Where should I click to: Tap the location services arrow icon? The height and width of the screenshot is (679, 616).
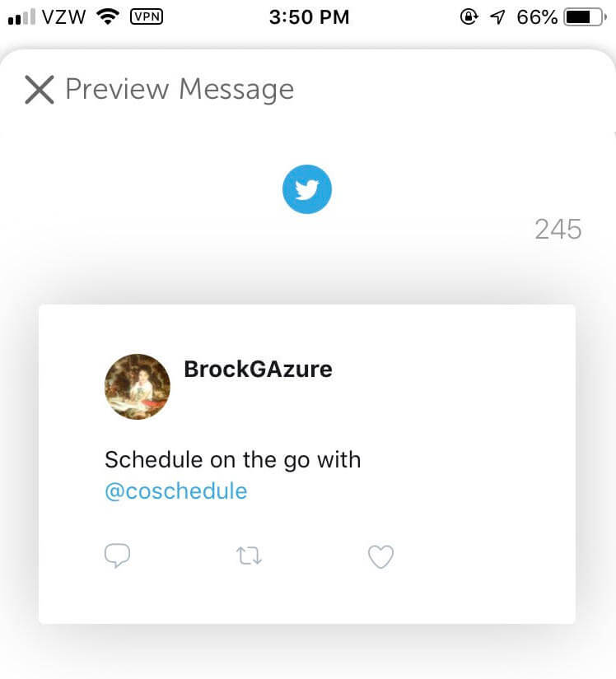[x=497, y=17]
